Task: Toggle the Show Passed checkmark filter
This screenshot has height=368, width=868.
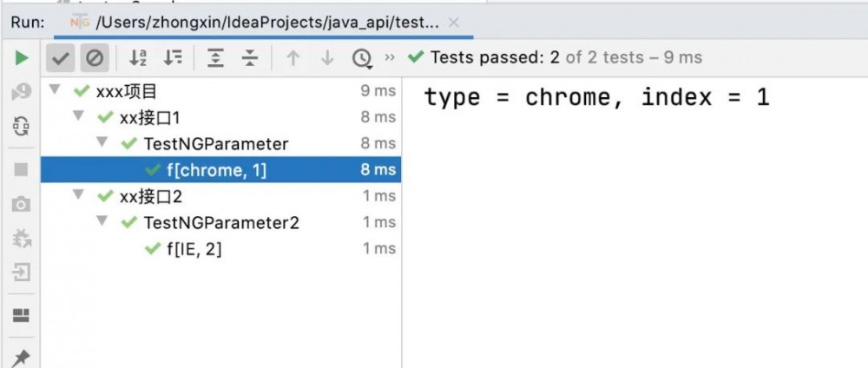Action: (x=60, y=58)
